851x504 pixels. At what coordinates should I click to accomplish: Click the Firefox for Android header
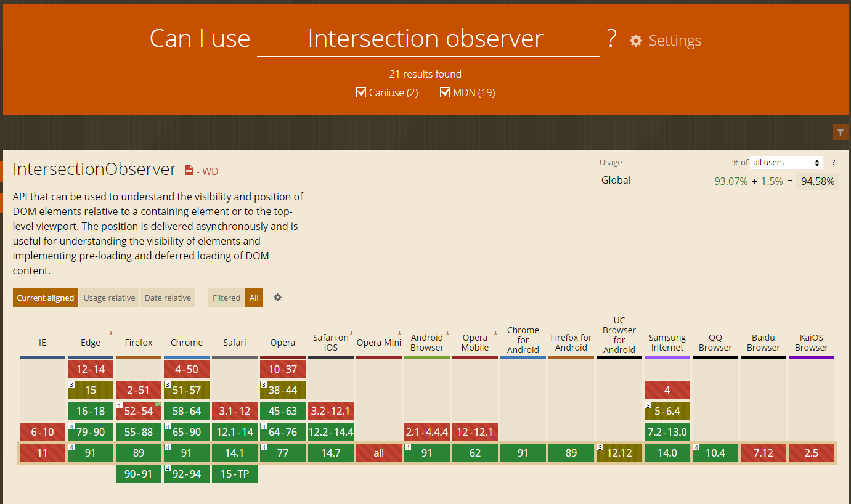(x=571, y=342)
